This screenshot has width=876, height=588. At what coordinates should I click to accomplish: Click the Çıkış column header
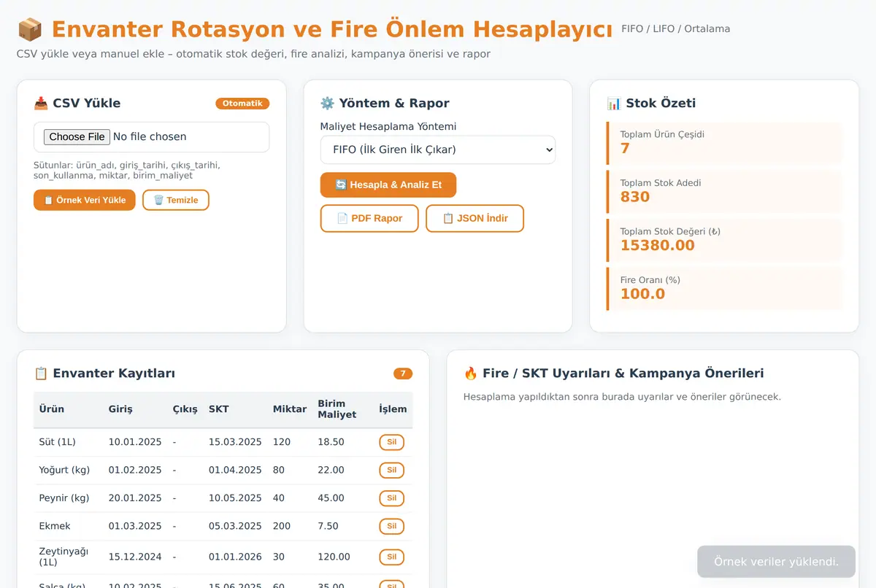(185, 409)
